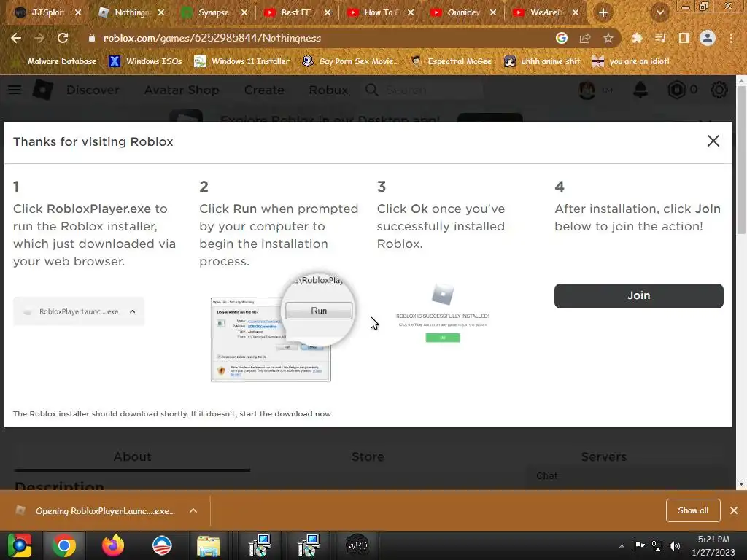
Task: Close the Thanks for visiting Roblox dialog
Action: pyautogui.click(x=713, y=141)
